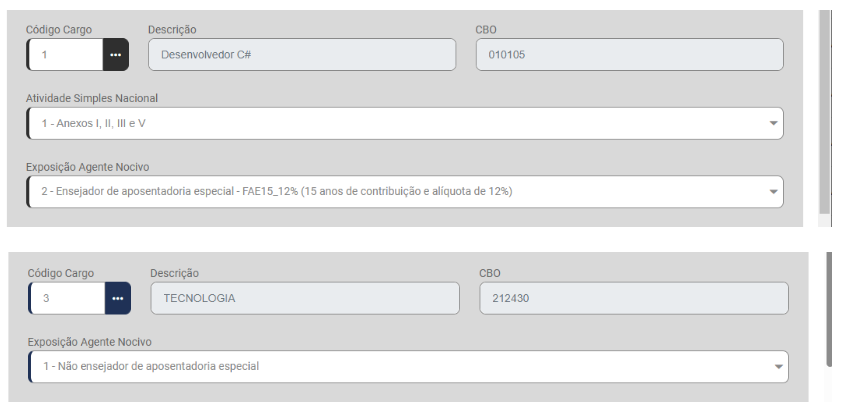
Task: Click the lower 'Exposição Agente Nocivo' label
Action: point(90,342)
